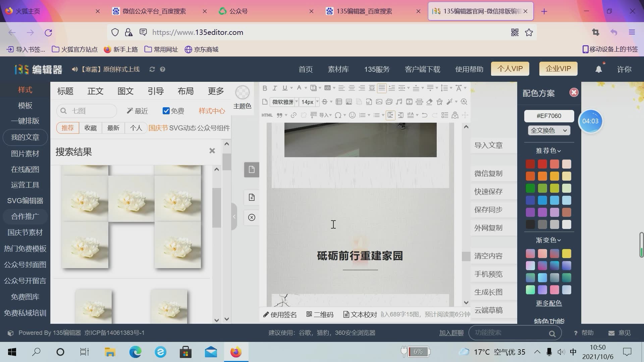Image resolution: width=644 pixels, height=362 pixels.
Task: Toggle italic formatting
Action: 275,88
